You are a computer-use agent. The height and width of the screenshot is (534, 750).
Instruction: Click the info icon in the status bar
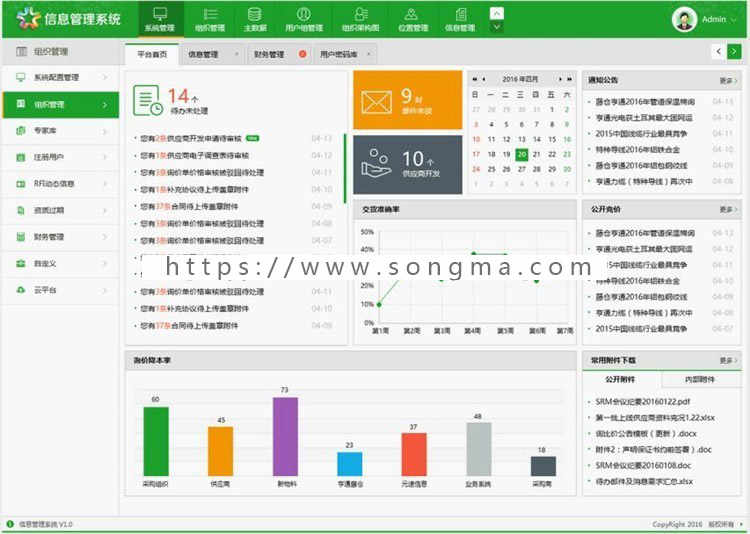coord(10,524)
